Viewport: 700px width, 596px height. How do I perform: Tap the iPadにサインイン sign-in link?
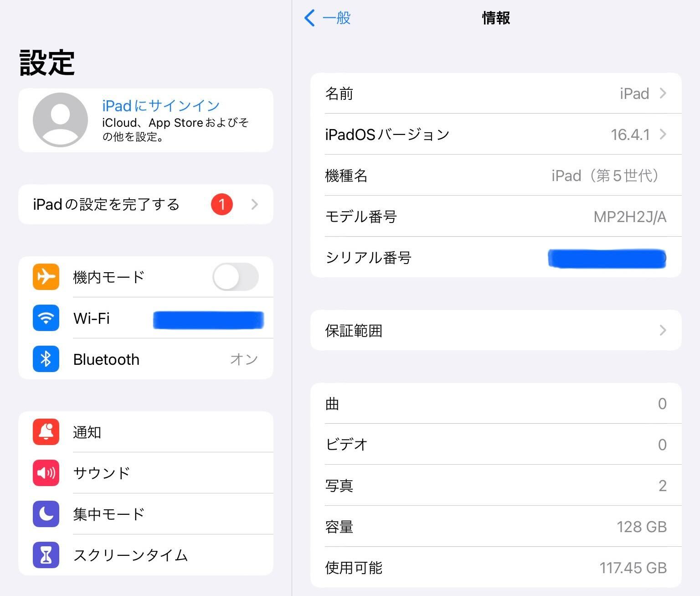click(161, 106)
